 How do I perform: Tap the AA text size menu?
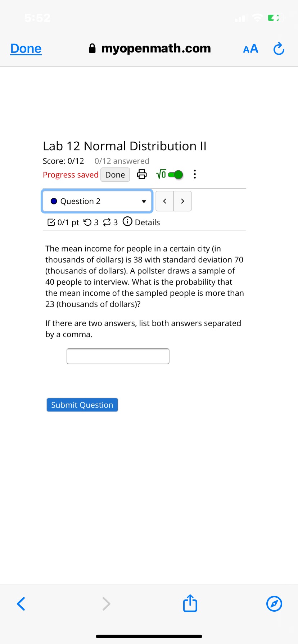tap(250, 48)
